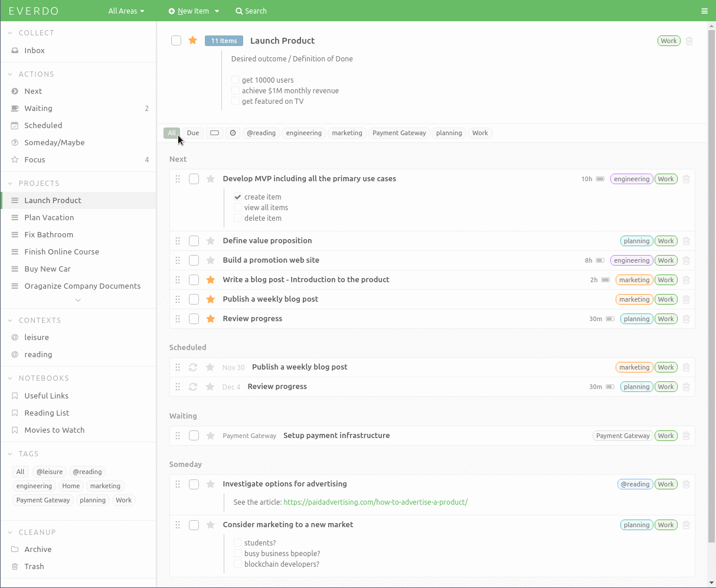716x588 pixels.
Task: Filter project items by the Due button
Action: pyautogui.click(x=193, y=133)
